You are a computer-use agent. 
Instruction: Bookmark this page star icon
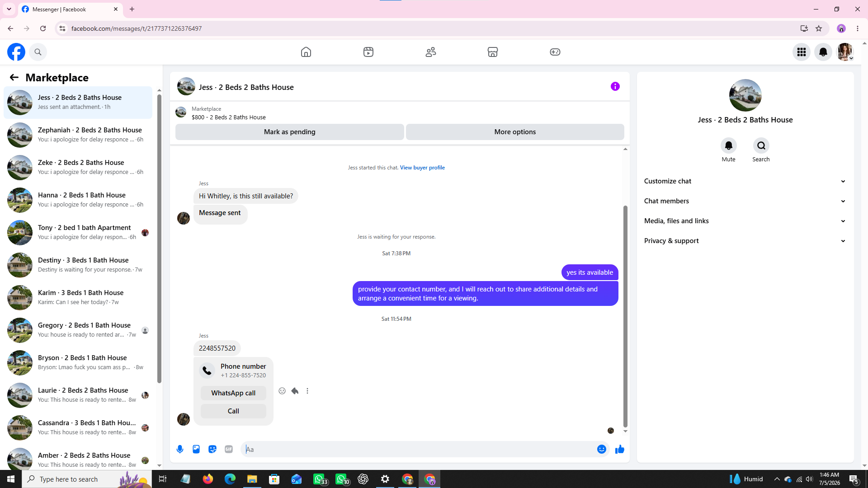point(819,28)
